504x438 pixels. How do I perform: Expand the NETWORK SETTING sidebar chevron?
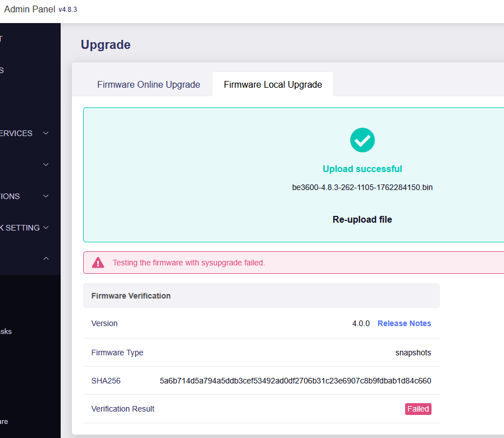point(46,228)
